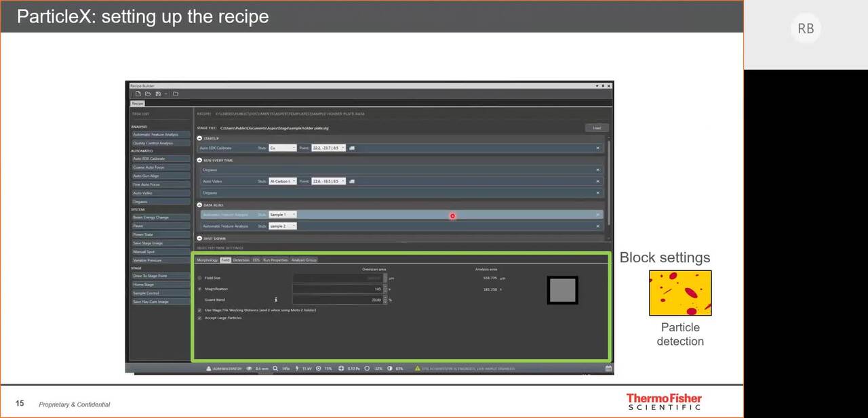Click the Magnification value field showing 145
Viewport: 868px width, 418px height.
tap(338, 289)
